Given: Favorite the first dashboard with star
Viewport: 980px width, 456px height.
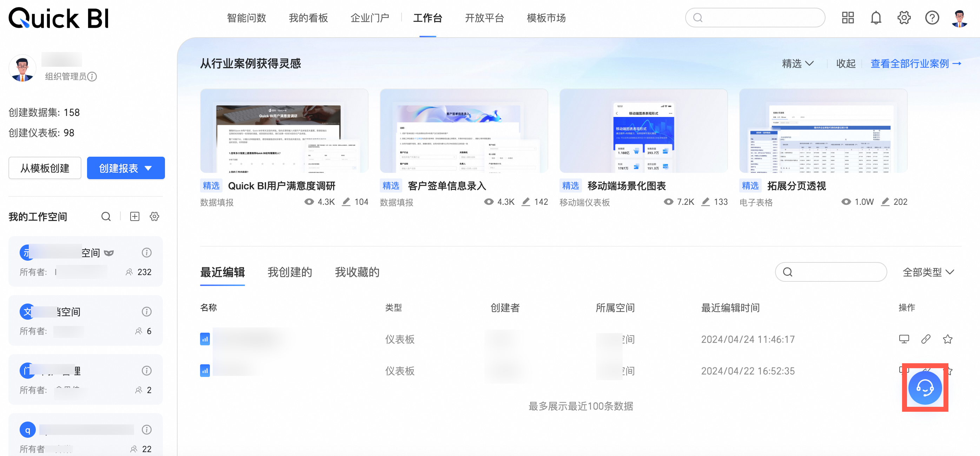Looking at the screenshot, I should tap(947, 339).
